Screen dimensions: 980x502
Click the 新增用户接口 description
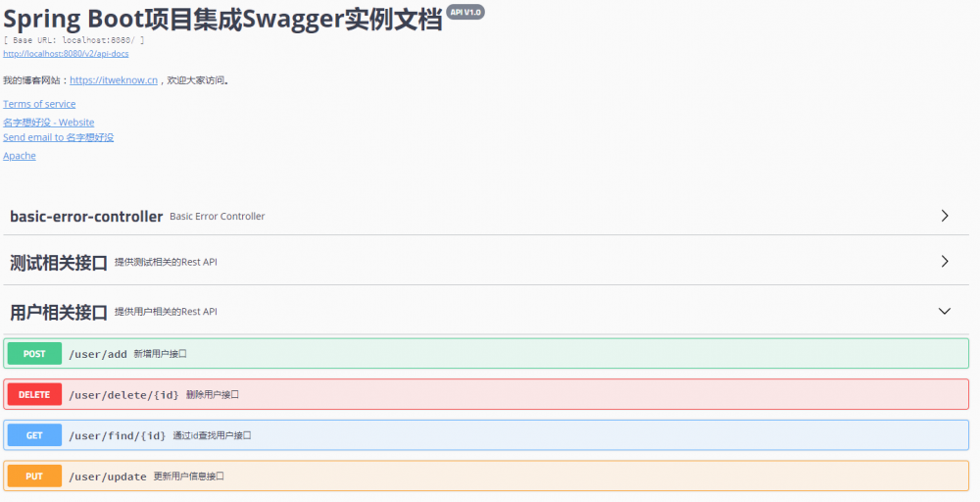pos(160,354)
